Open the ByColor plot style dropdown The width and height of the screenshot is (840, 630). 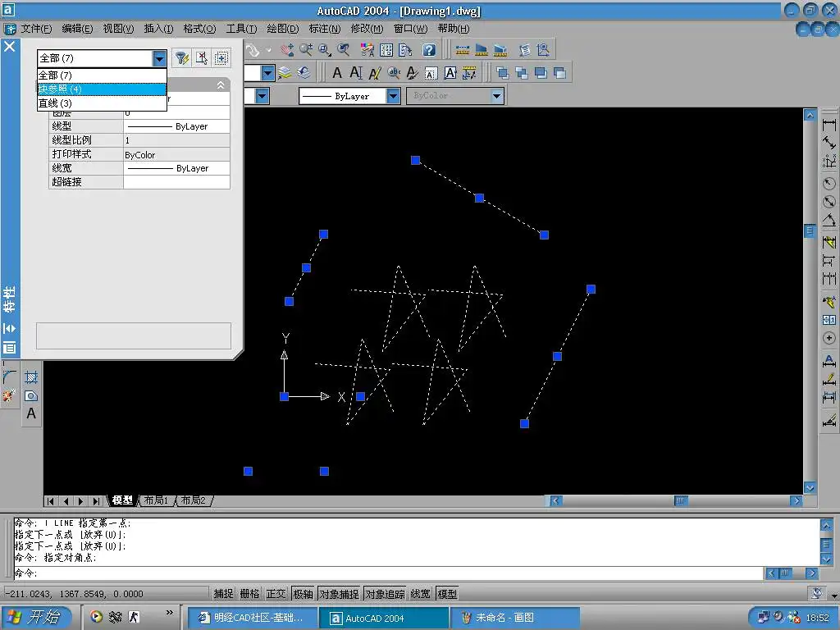pos(497,96)
